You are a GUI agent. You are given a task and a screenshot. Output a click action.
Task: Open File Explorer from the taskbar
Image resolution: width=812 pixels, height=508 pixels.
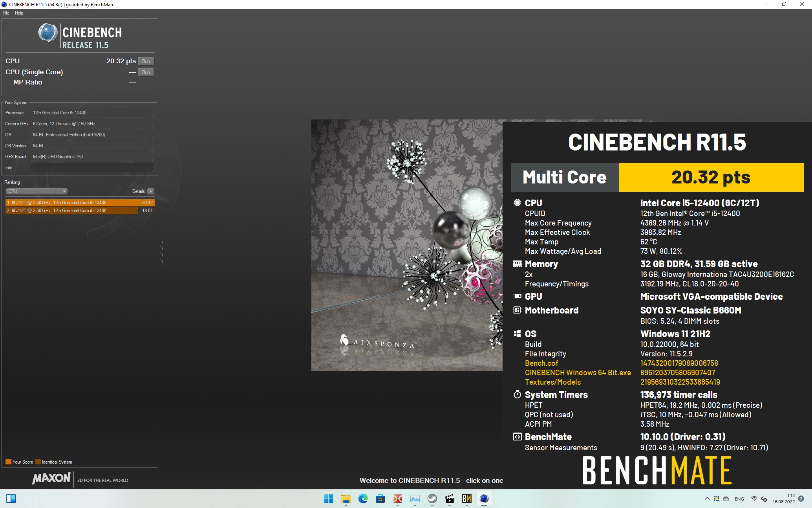tap(346, 499)
